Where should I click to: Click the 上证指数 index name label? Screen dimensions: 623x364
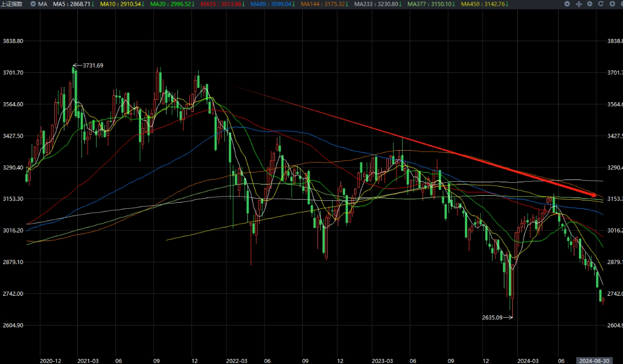click(12, 4)
